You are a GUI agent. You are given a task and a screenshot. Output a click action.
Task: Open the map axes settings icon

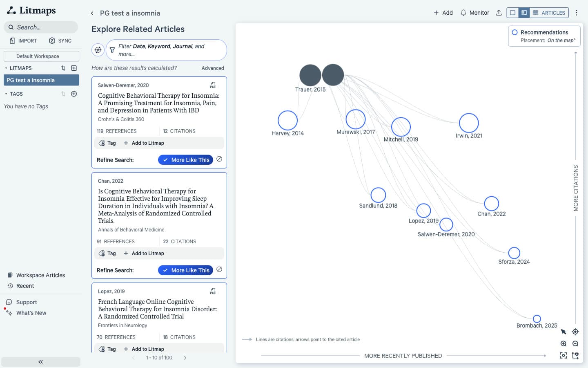click(x=575, y=355)
